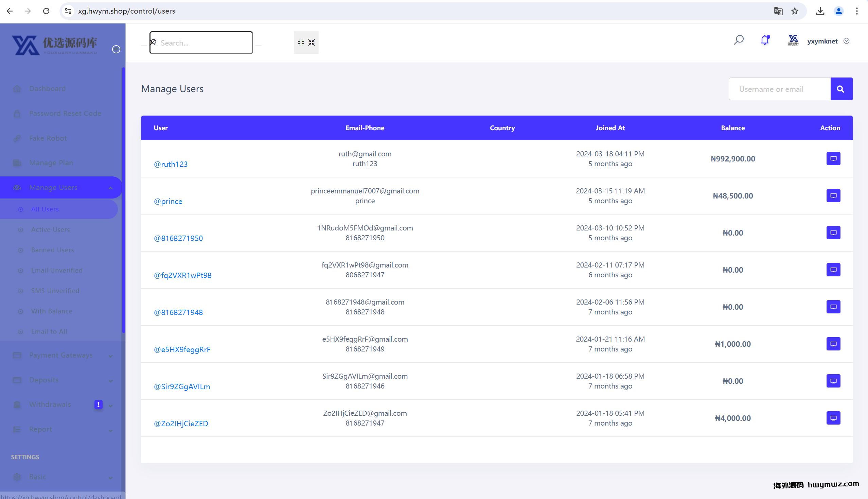868x499 pixels.
Task: Open @fq2VXR1wPt98 user link
Action: pyautogui.click(x=182, y=275)
